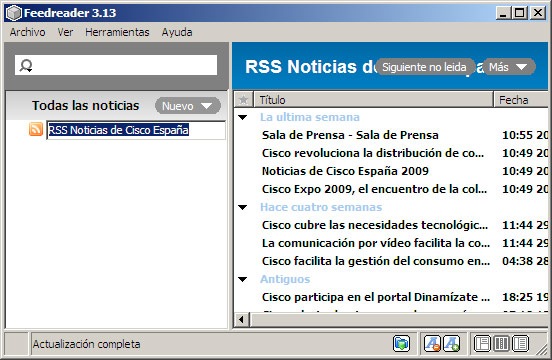552x360 pixels.
Task: Click the 18:25 date cell
Action: tap(525, 297)
